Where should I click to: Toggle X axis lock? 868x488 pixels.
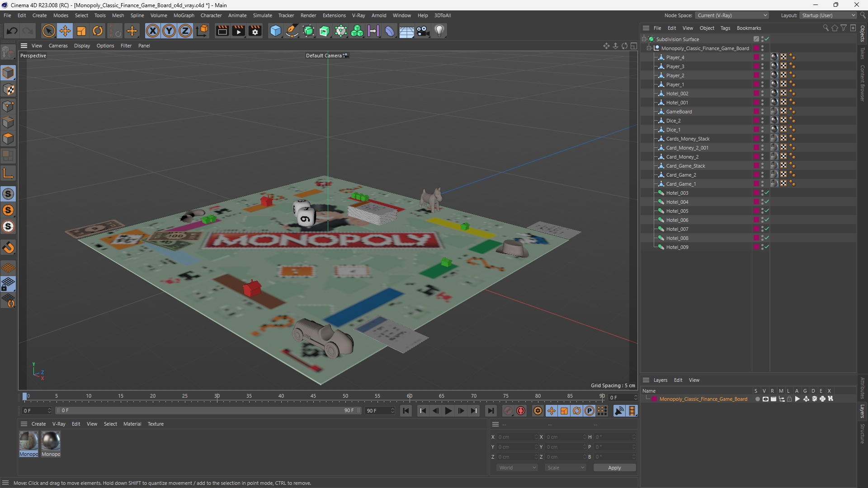coord(153,31)
